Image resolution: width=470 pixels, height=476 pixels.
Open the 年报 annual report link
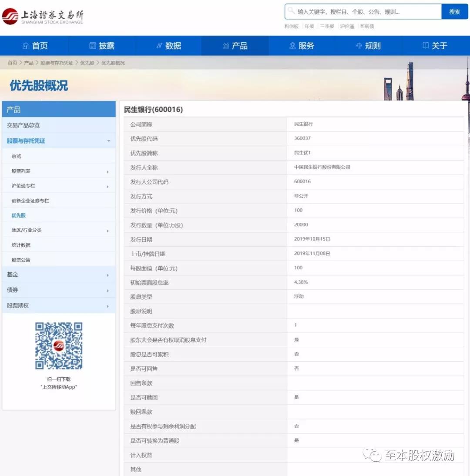coord(309,26)
